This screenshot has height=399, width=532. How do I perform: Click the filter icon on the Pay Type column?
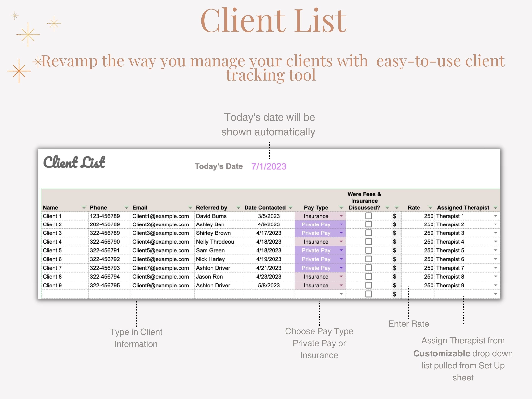click(341, 207)
